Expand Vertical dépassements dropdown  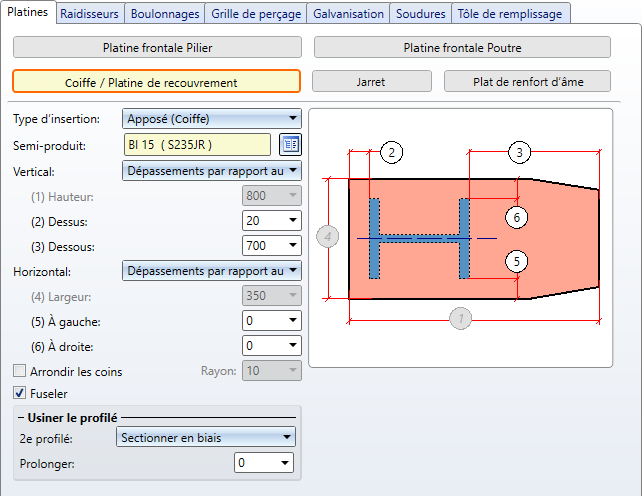click(x=211, y=171)
